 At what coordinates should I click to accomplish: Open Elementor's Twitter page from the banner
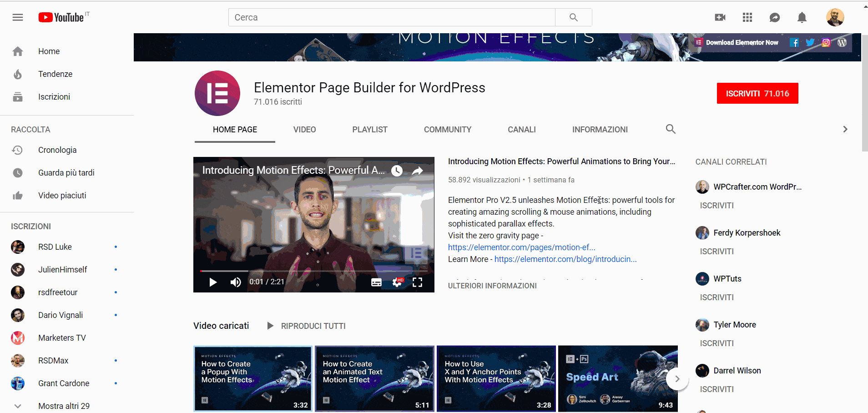point(810,42)
